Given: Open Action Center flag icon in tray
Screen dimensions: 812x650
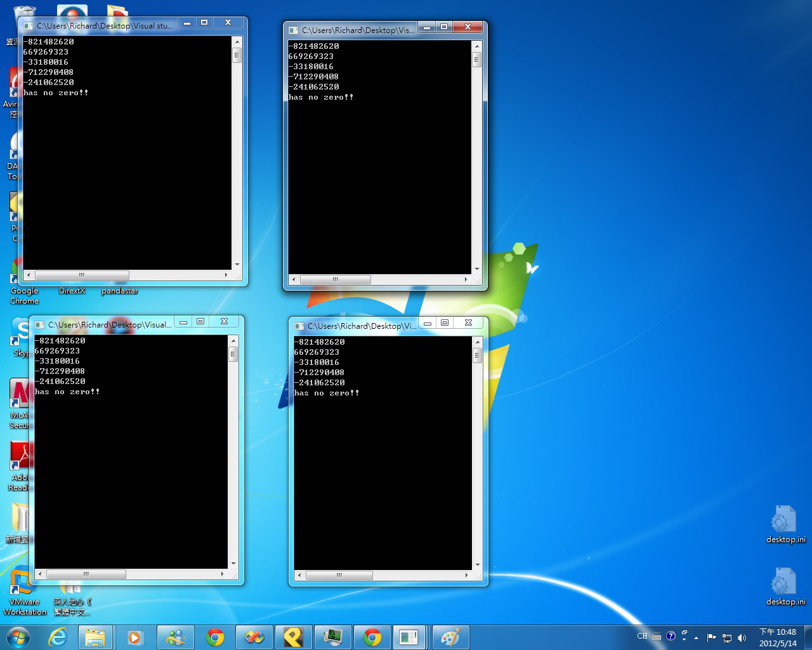Looking at the screenshot, I should [x=711, y=637].
